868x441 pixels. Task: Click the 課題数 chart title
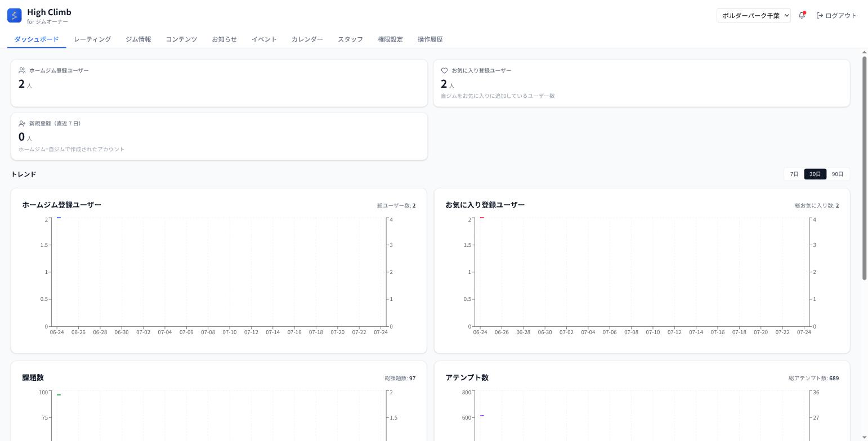tap(33, 377)
